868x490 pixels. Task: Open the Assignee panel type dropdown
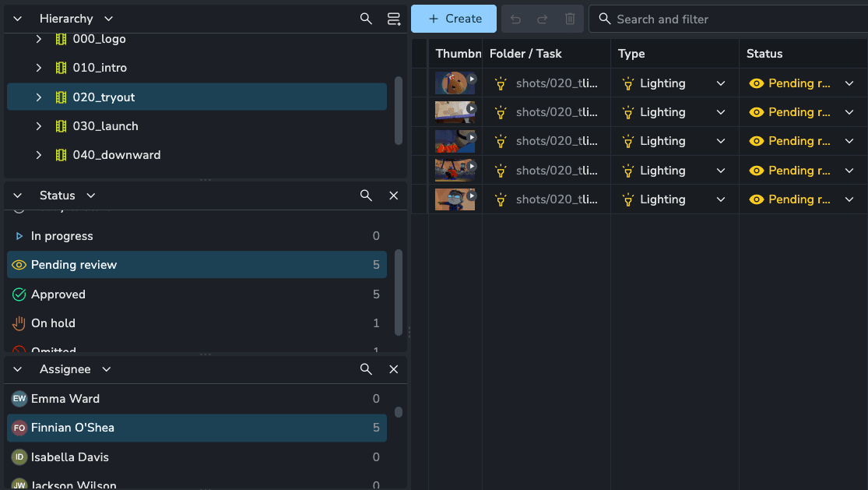tap(107, 369)
